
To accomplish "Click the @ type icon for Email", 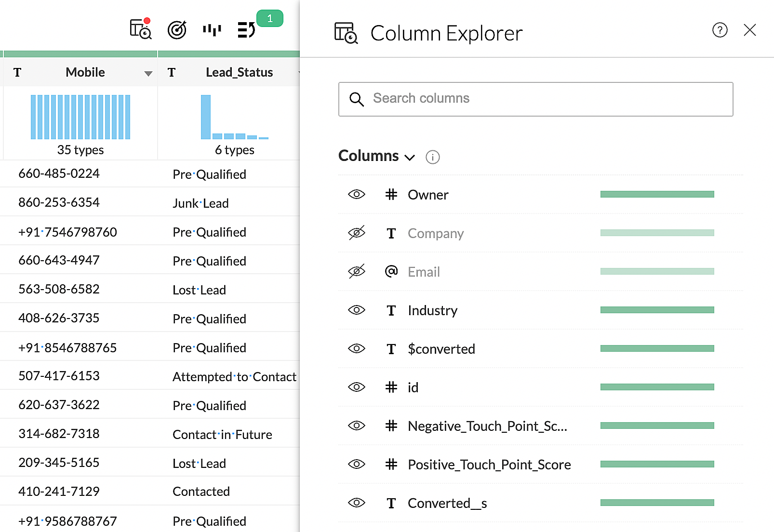I will (391, 271).
